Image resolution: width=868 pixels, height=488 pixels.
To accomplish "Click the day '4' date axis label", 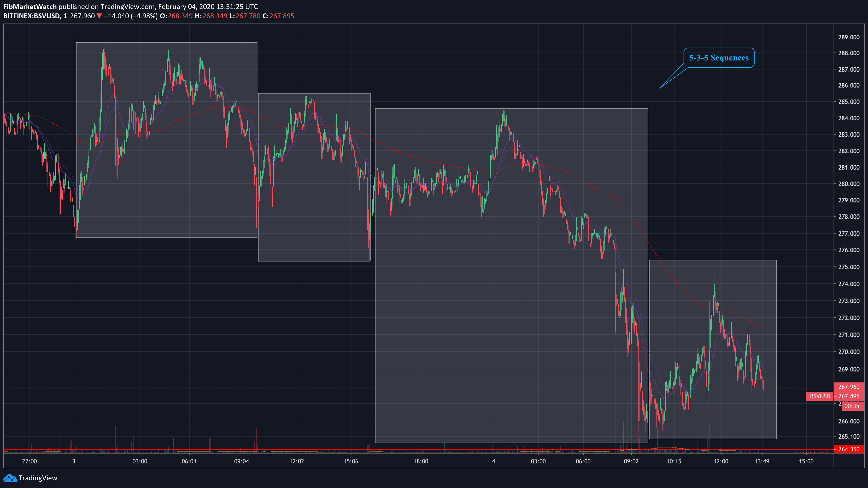I will (493, 461).
